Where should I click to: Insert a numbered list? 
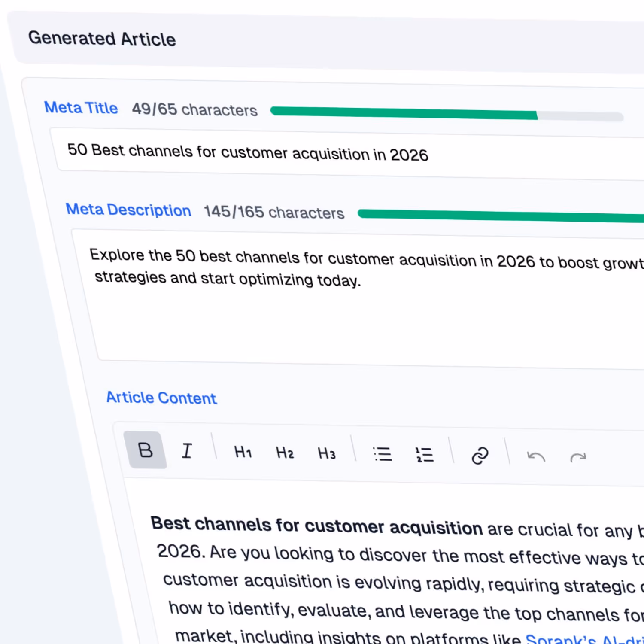(424, 455)
